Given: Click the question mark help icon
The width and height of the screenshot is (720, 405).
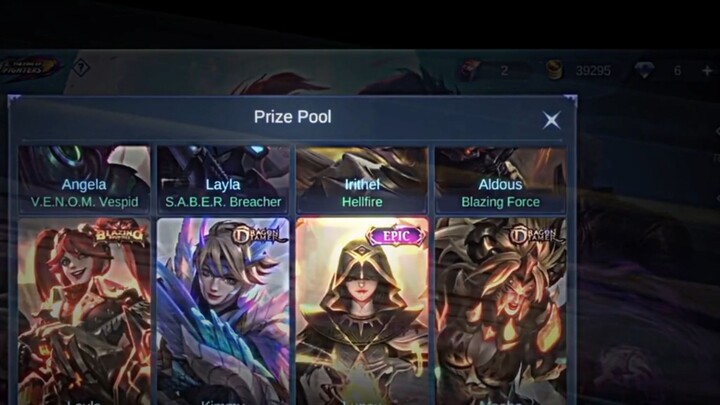Looking at the screenshot, I should 81,68.
